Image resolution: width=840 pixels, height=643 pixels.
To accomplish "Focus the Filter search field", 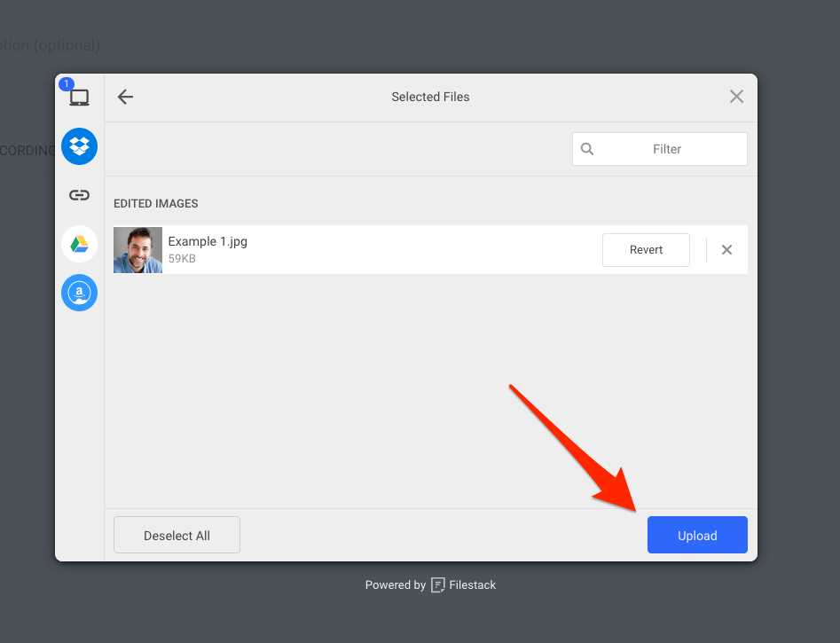I will coord(659,149).
